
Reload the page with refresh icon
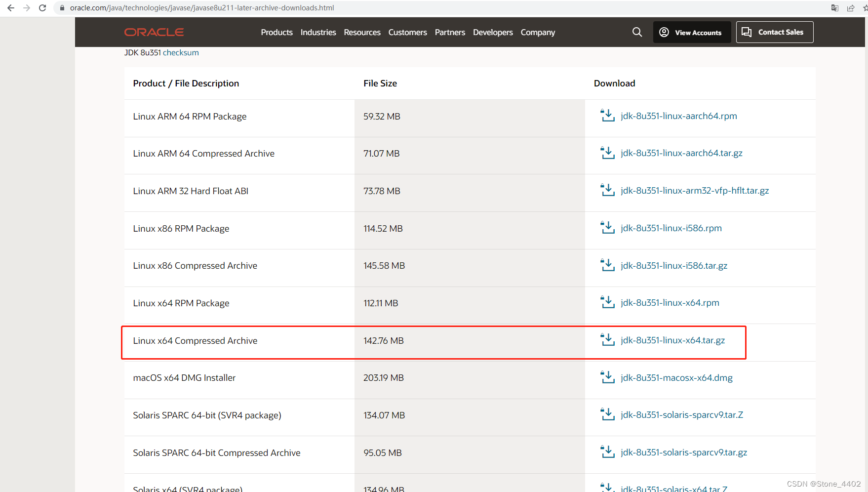(42, 8)
